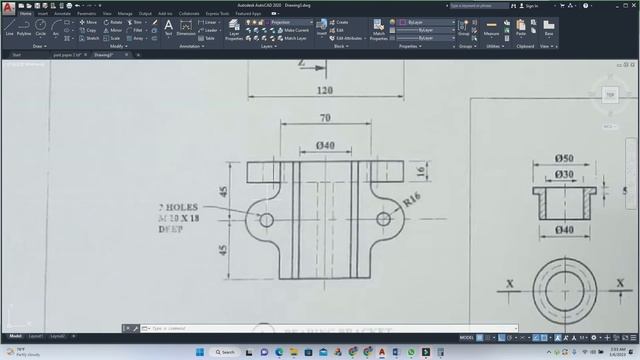Click Match Layer button
Screen dimensions: 640x360
coord(292,38)
